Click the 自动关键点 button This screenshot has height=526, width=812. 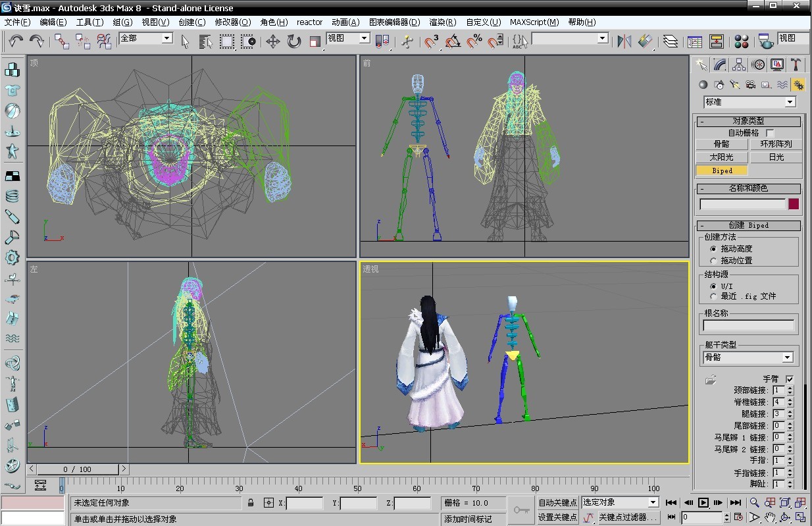(x=557, y=502)
